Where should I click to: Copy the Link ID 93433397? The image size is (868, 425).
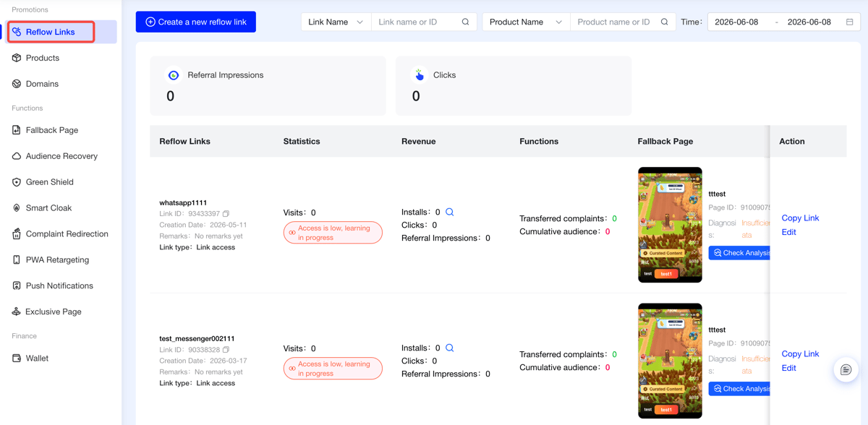[226, 214]
